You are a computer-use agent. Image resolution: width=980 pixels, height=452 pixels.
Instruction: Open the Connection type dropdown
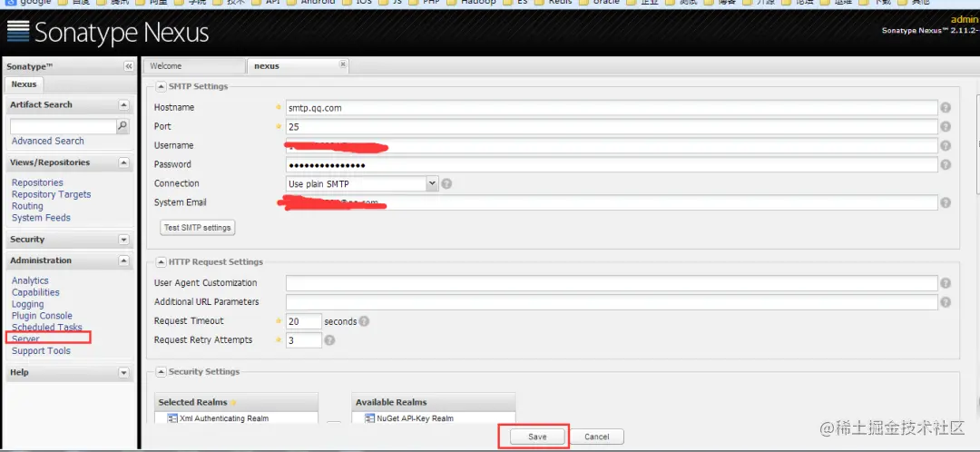(432, 184)
